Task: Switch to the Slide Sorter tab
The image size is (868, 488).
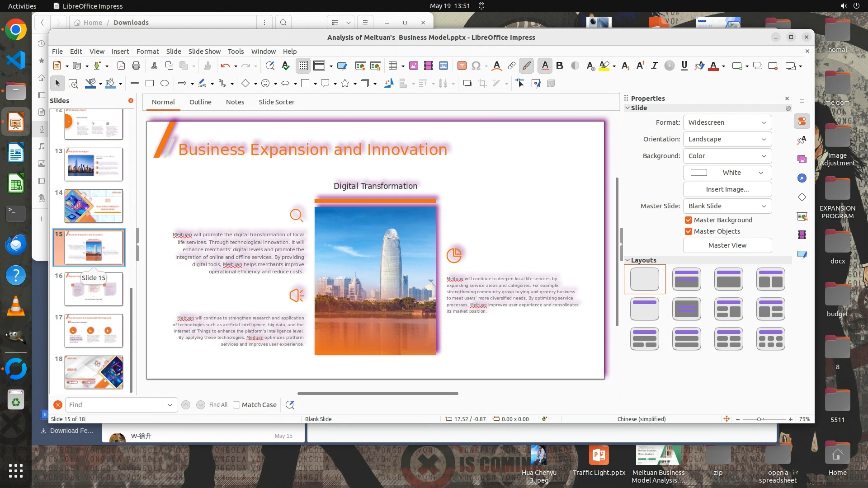Action: tap(276, 102)
